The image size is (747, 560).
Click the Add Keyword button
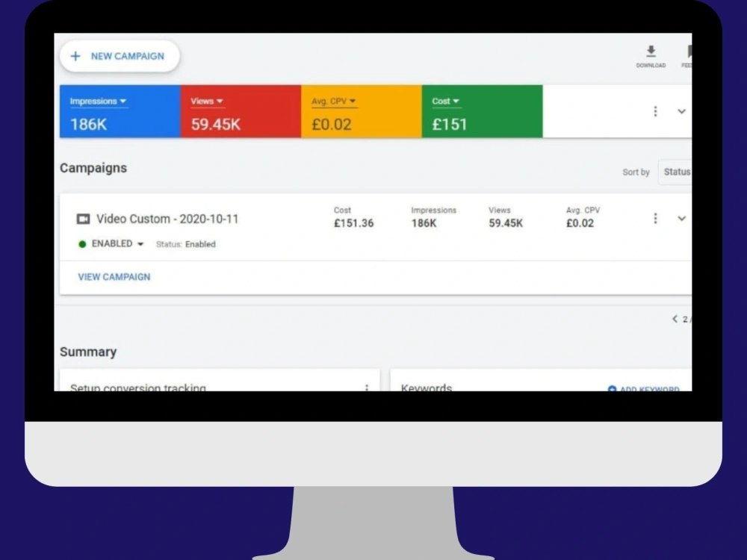644,388
